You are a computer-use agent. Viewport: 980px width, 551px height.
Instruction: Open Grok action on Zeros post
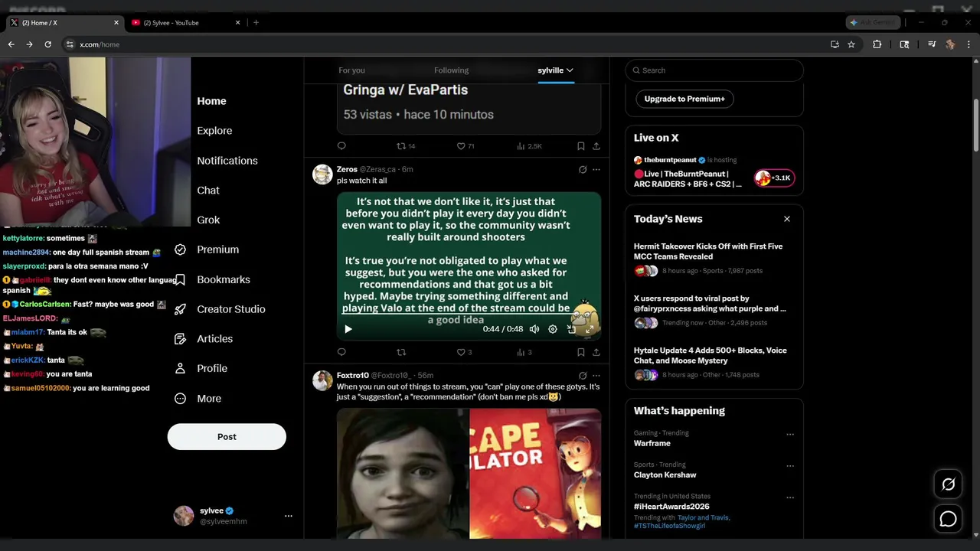click(x=583, y=169)
